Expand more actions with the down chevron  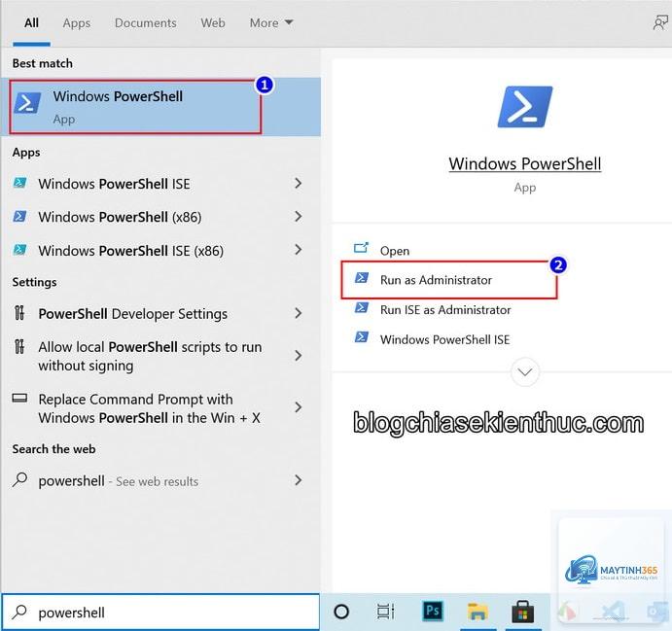pos(525,371)
